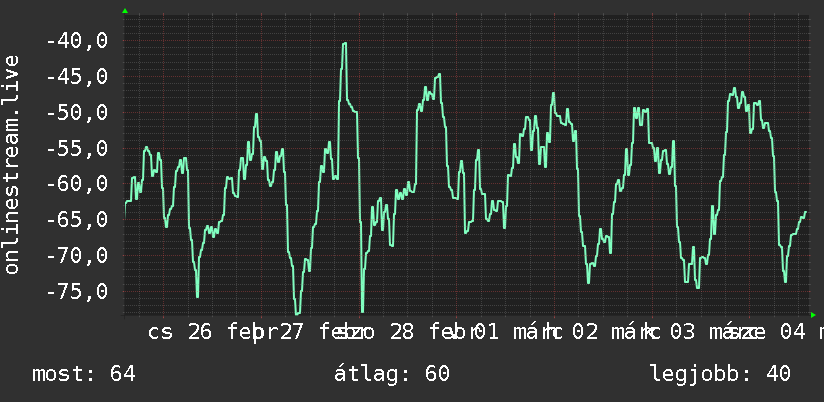Click the green arrow atop the y-axis
The width and height of the screenshot is (824, 402).
pos(125,11)
